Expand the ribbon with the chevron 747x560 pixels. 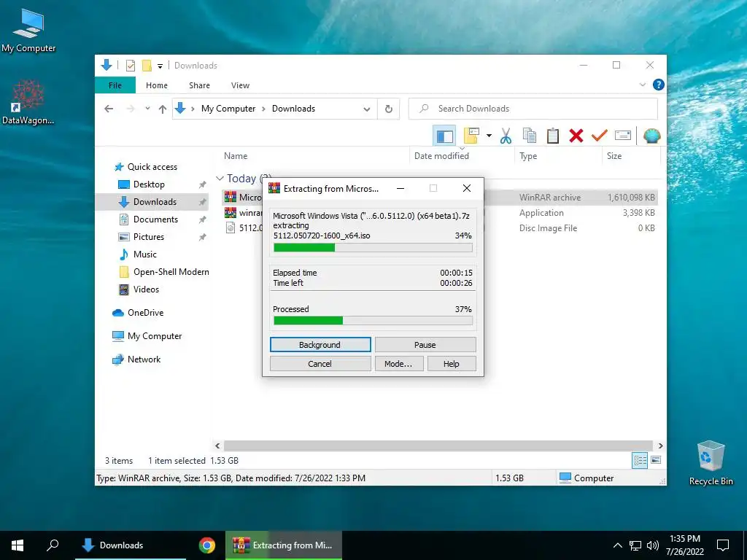[x=643, y=85]
